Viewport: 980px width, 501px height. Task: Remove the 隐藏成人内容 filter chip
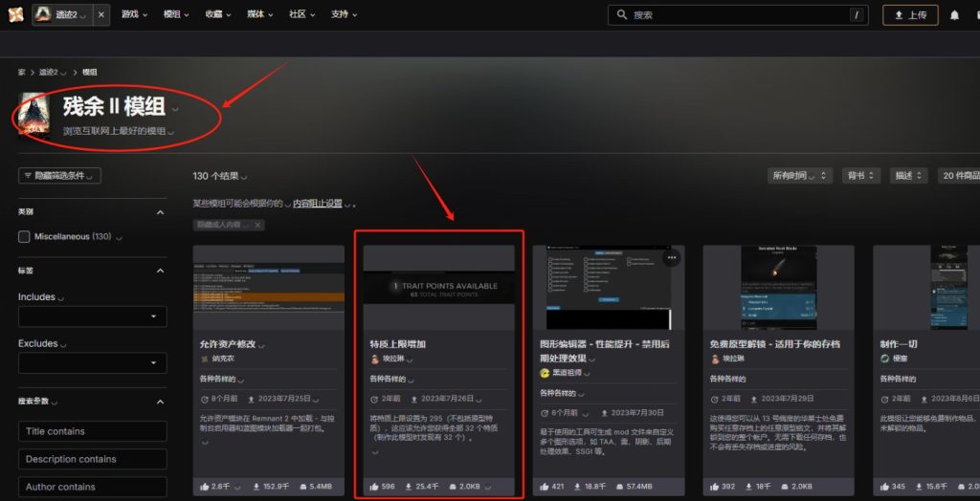(x=257, y=225)
